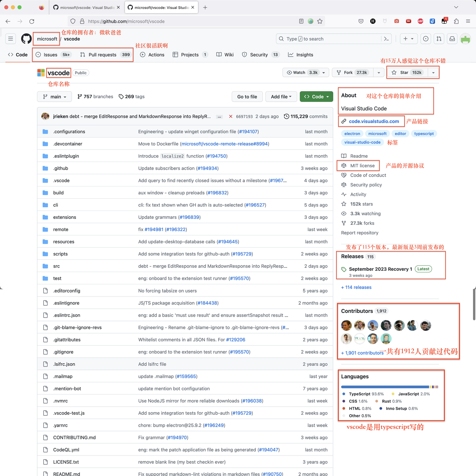
Task: Click the typescript topic tag
Action: [424, 134]
